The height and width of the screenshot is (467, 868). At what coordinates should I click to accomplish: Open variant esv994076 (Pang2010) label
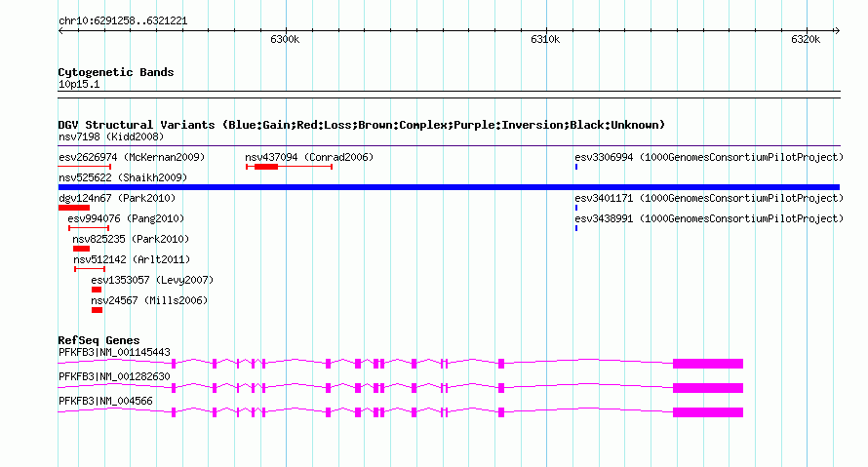tap(126, 218)
